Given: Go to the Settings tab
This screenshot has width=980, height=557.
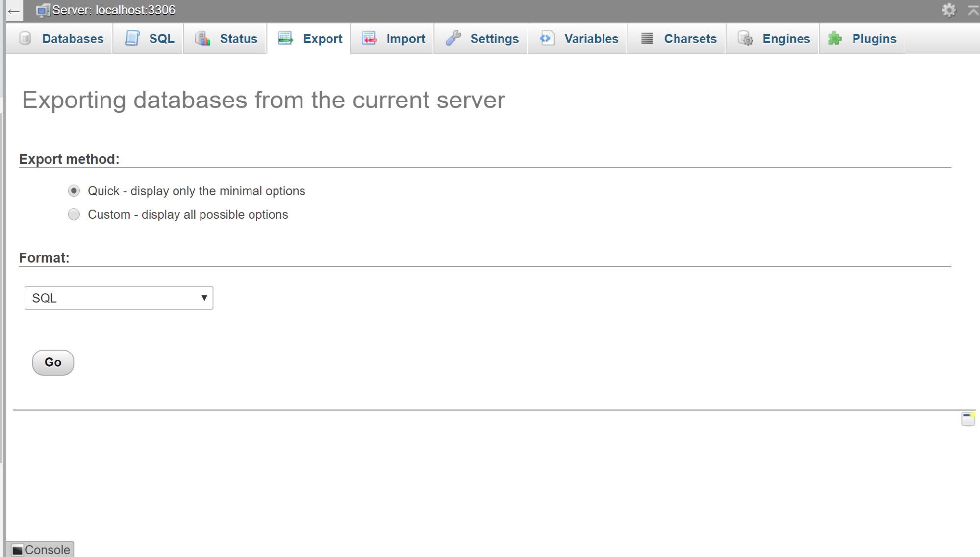Looking at the screenshot, I should (481, 39).
